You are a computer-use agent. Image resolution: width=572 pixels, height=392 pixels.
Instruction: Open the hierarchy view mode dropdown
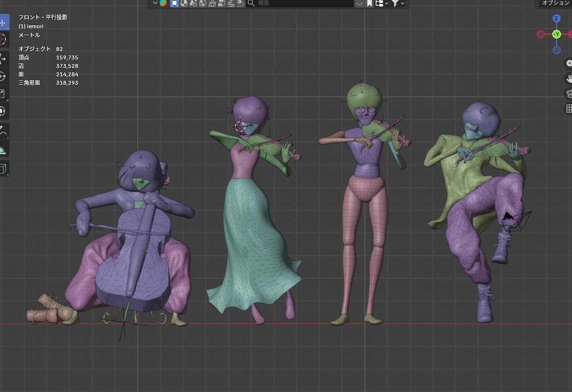tap(382, 3)
